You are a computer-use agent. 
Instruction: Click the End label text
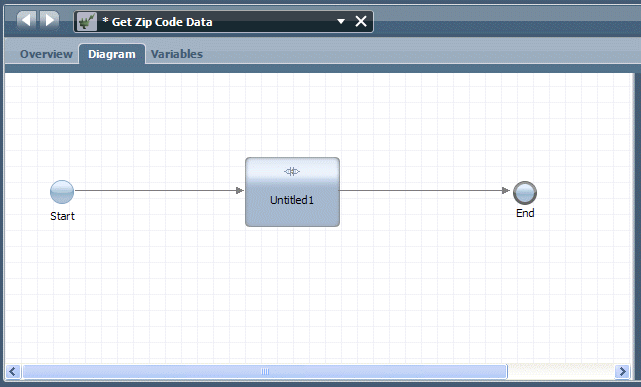point(525,213)
